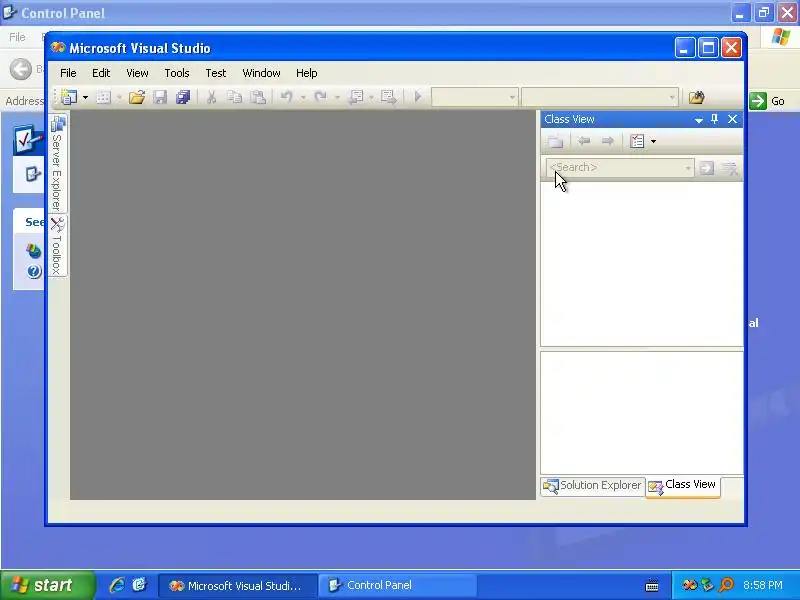Image resolution: width=800 pixels, height=600 pixels.
Task: Open the Solution Configurations combo box
Action: click(x=475, y=97)
